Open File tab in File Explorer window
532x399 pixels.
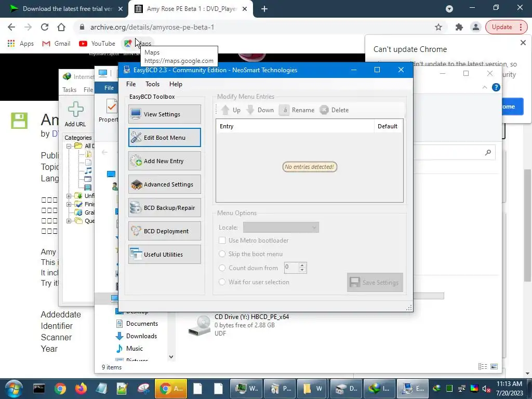pos(109,88)
